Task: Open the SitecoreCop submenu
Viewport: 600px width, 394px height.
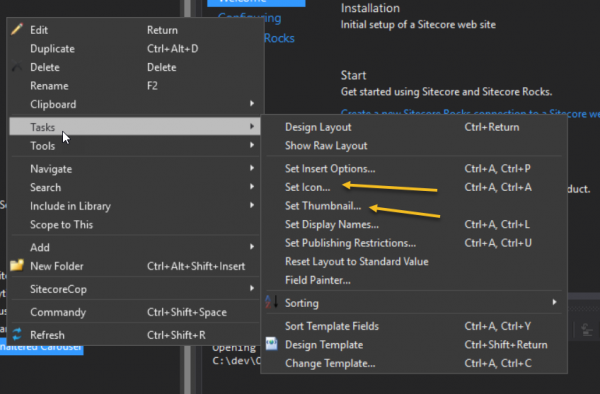Action: pos(135,289)
